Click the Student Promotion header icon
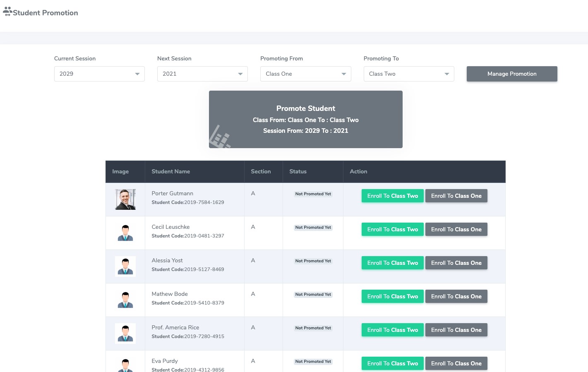Screen dimensions: 588x372 (x=7, y=12)
